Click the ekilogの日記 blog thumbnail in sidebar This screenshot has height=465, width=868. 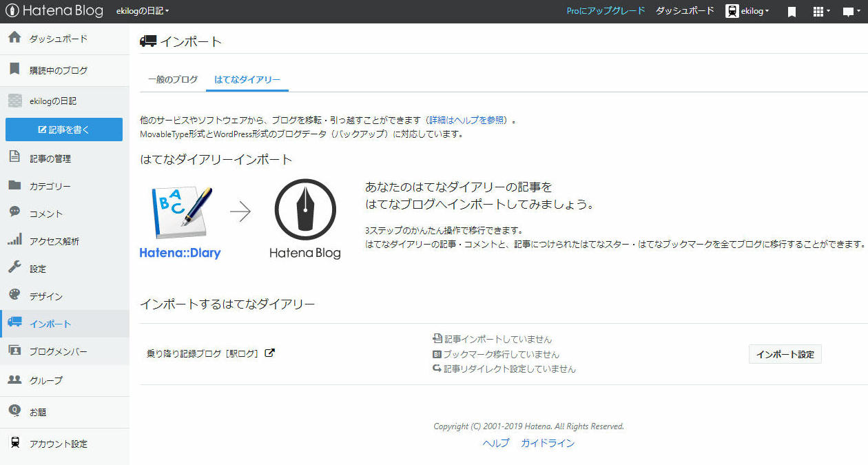pyautogui.click(x=14, y=101)
